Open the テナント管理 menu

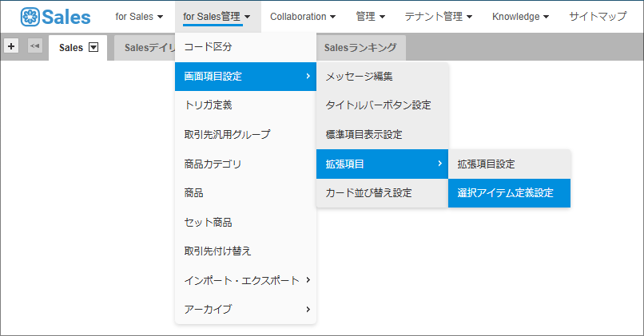click(438, 17)
